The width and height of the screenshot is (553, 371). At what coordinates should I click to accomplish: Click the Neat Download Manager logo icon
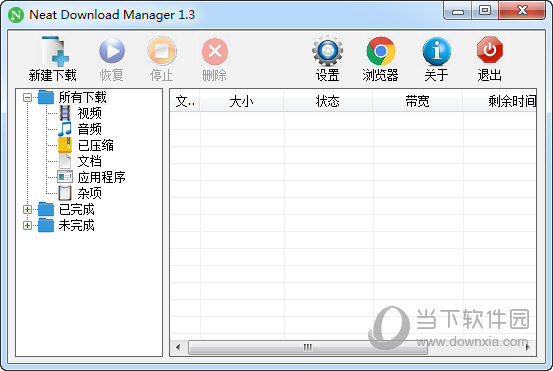16,15
